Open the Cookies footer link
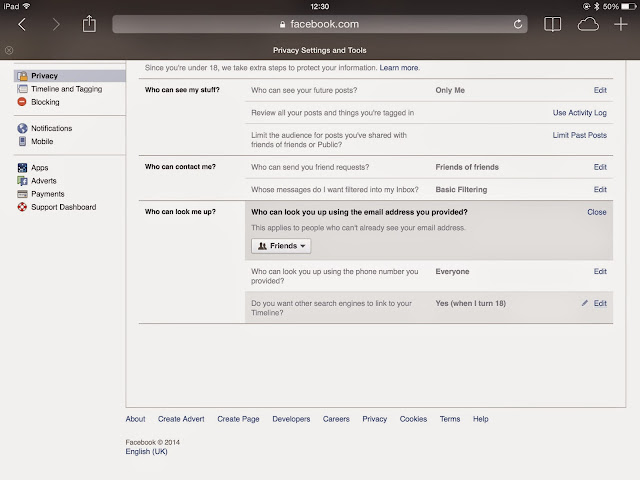Image resolution: width=640 pixels, height=480 pixels. pyautogui.click(x=413, y=419)
